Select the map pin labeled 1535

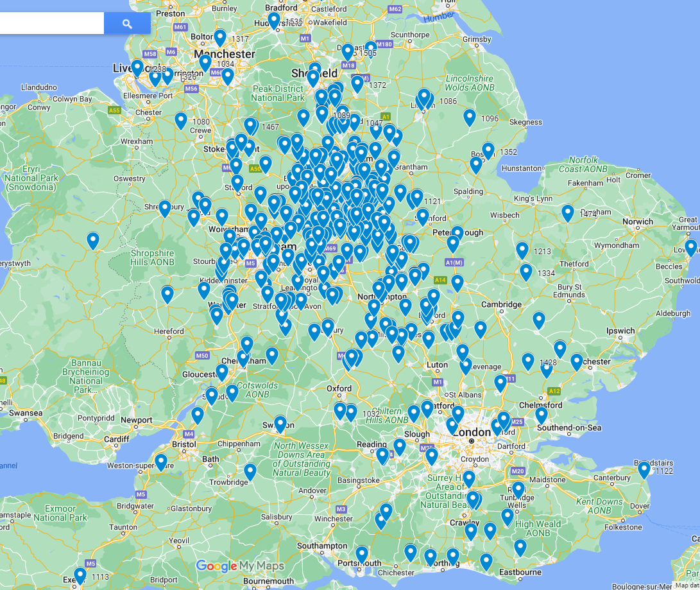point(274,21)
